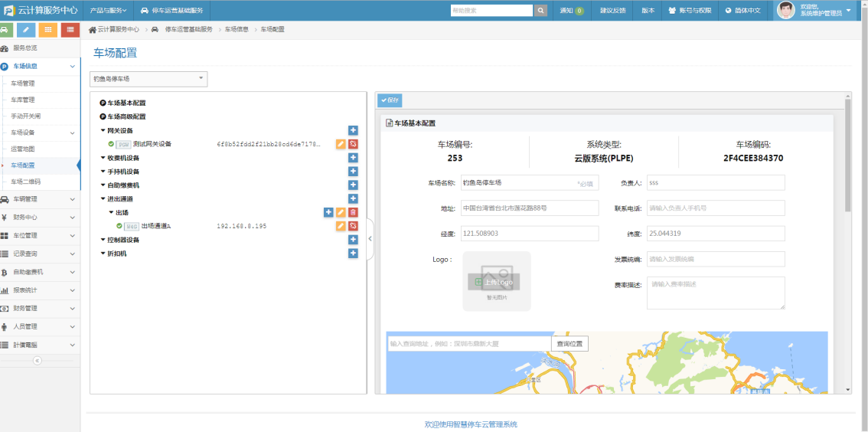Click the 上传Logo upload button
The image size is (868, 432).
coord(494,282)
